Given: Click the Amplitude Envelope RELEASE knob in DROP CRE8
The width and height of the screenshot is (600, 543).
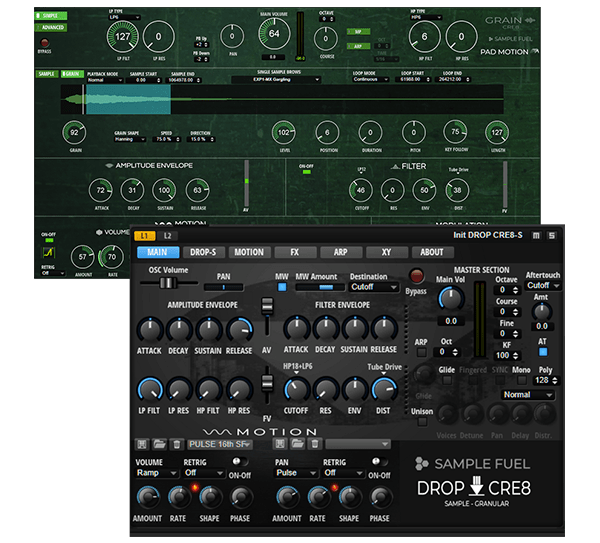Looking at the screenshot, I should click(x=240, y=330).
